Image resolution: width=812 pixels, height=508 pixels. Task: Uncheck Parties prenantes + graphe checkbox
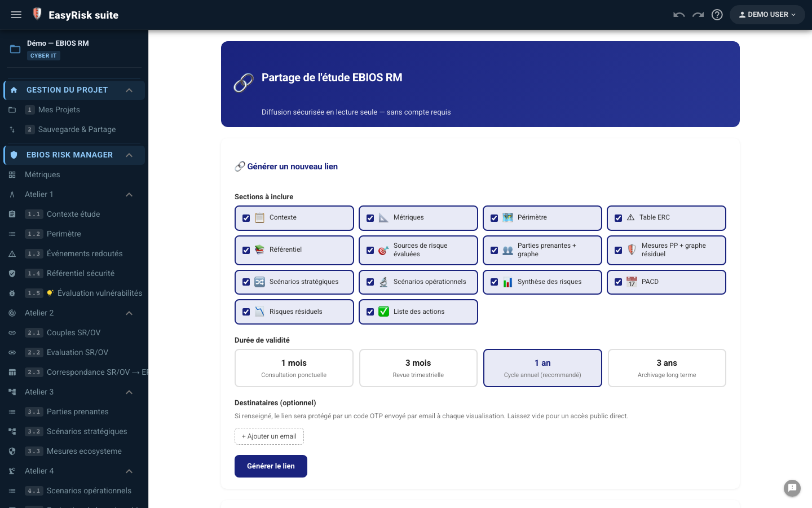coord(495,250)
